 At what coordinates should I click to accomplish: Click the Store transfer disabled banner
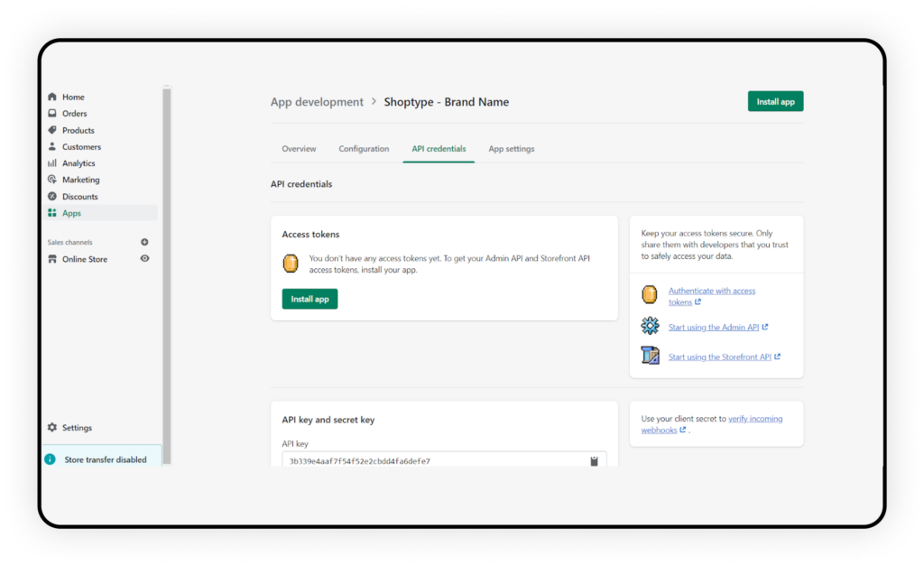coord(102,456)
